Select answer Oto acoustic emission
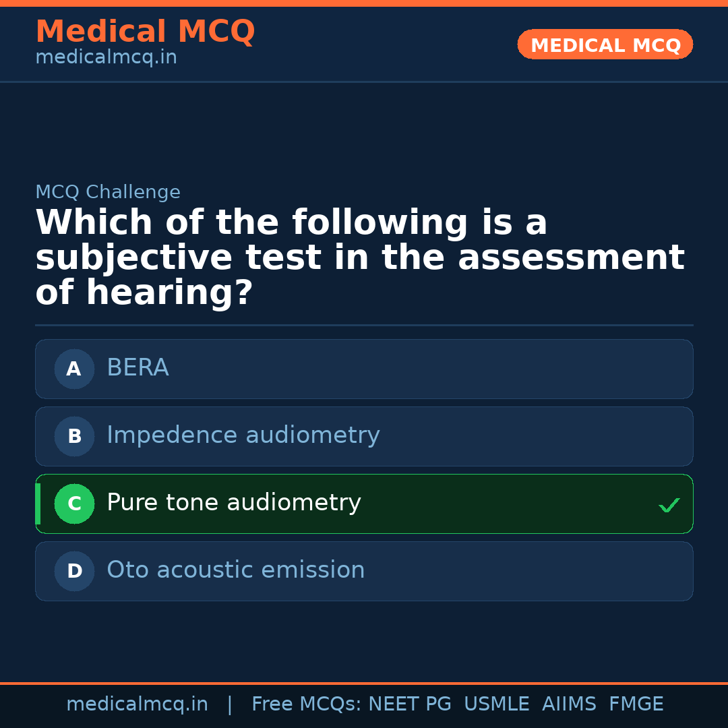The height and width of the screenshot is (728, 728). tap(364, 571)
